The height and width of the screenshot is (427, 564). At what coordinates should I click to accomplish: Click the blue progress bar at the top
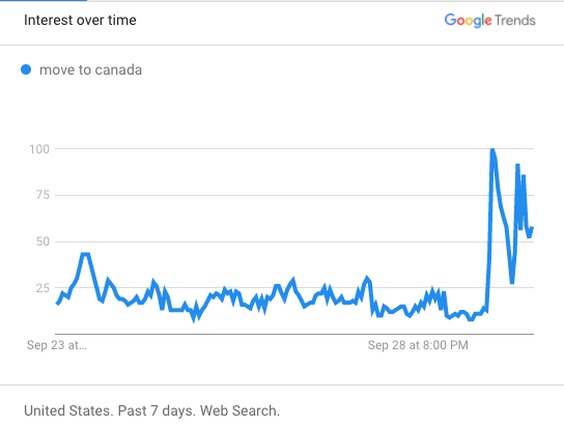(43, 1)
